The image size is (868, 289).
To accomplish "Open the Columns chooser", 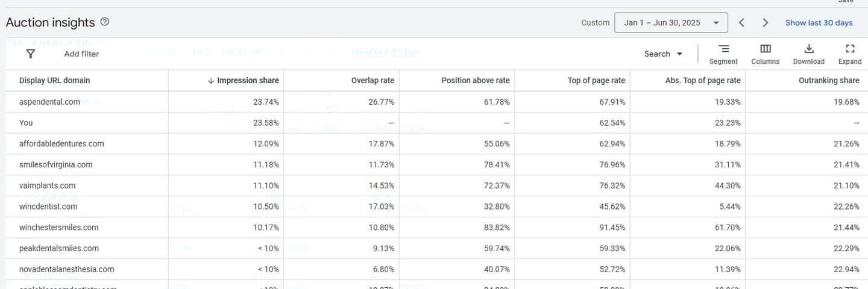I will click(765, 54).
